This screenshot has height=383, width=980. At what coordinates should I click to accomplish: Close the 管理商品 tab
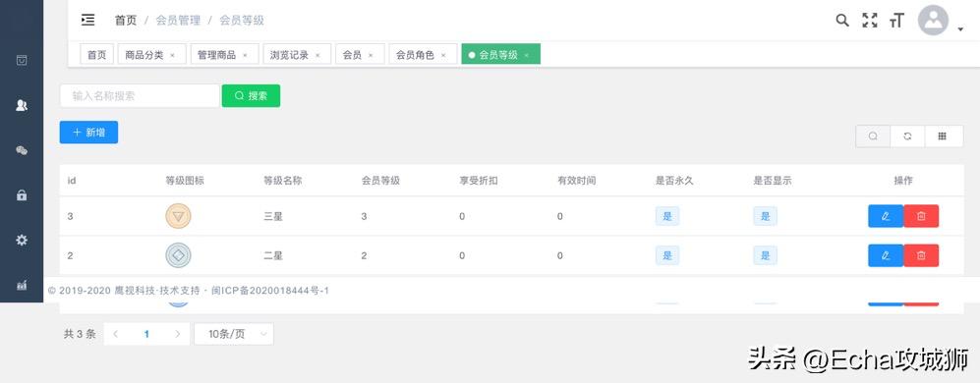pos(245,55)
